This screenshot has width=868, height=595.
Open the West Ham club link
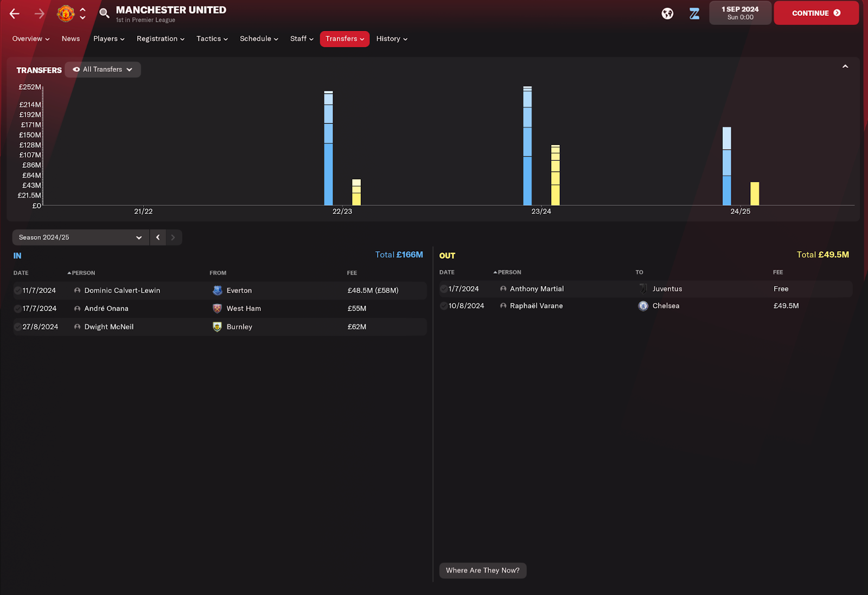244,308
